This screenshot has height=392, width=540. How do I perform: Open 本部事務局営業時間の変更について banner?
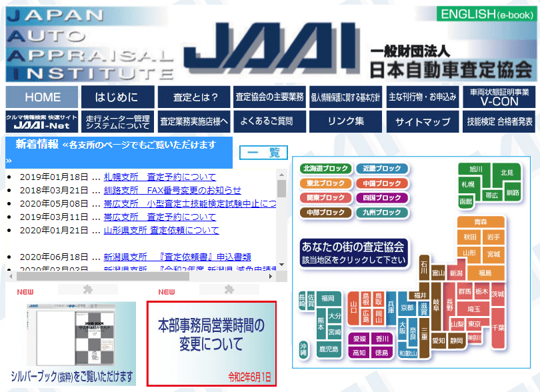point(211,343)
